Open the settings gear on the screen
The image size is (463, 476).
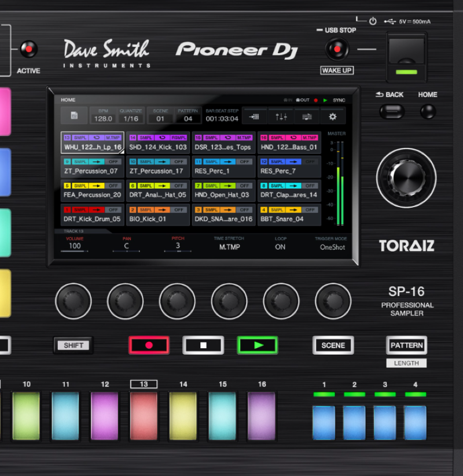tap(333, 117)
